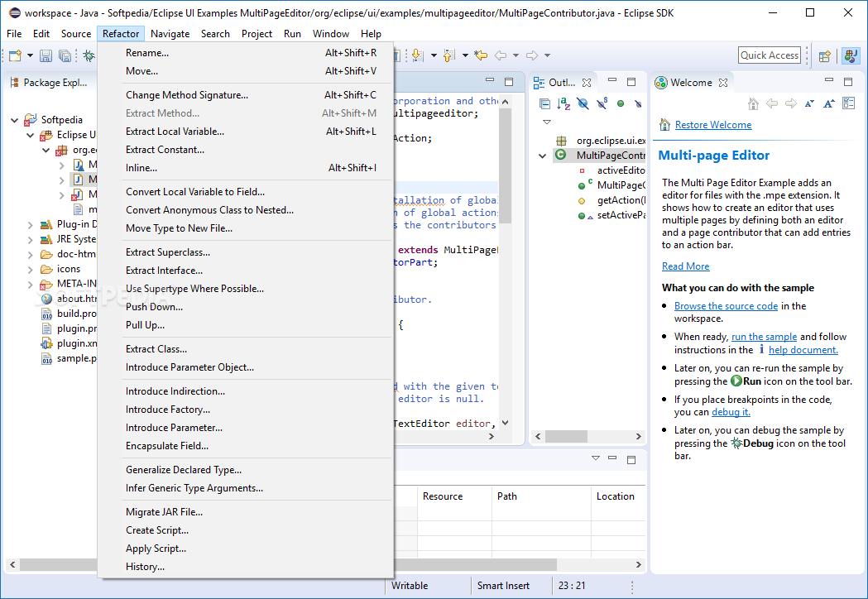The width and height of the screenshot is (868, 599).
Task: Minimize the bottom Problems panel
Action: click(x=612, y=458)
